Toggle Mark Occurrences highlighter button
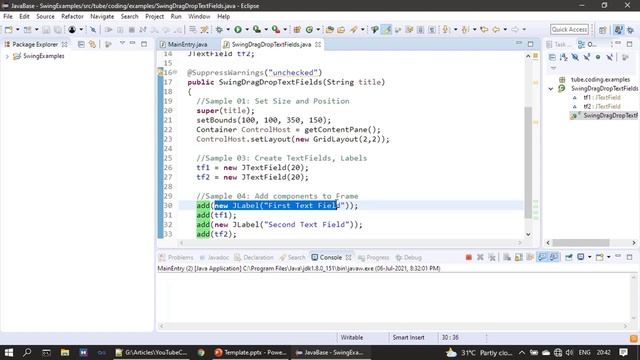 [x=387, y=29]
